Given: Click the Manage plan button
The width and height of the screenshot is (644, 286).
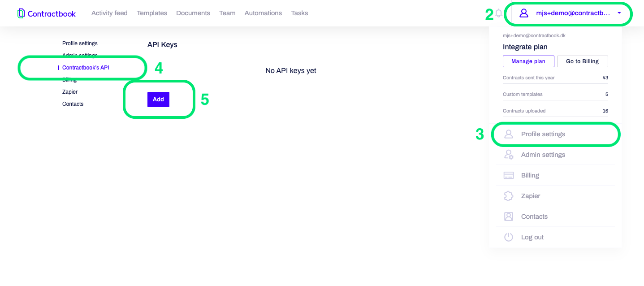Looking at the screenshot, I should 528,61.
